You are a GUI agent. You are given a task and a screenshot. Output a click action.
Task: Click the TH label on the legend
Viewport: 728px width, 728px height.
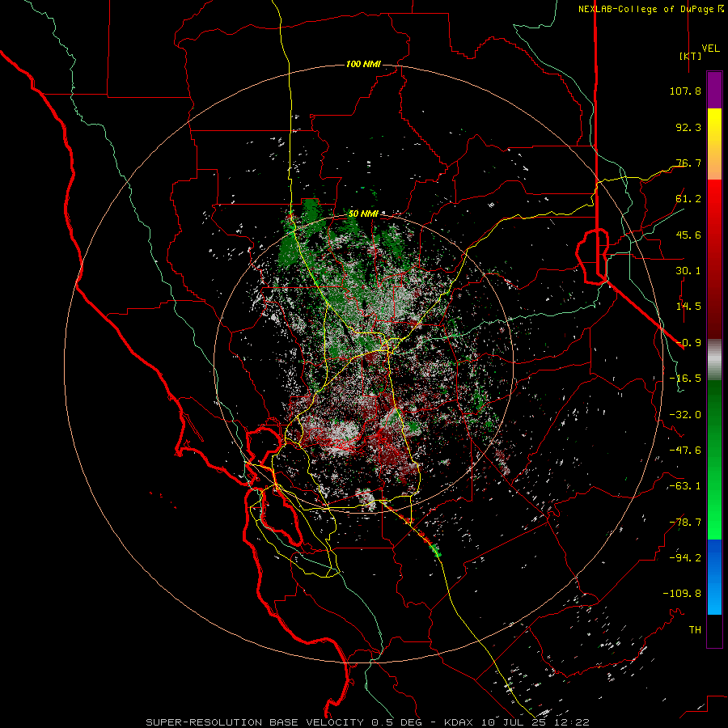(695, 630)
